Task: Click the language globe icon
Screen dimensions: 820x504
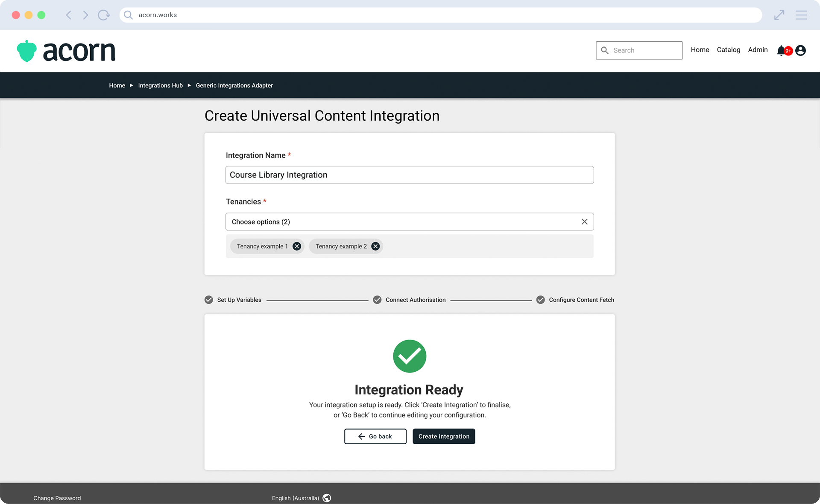Action: (327, 498)
